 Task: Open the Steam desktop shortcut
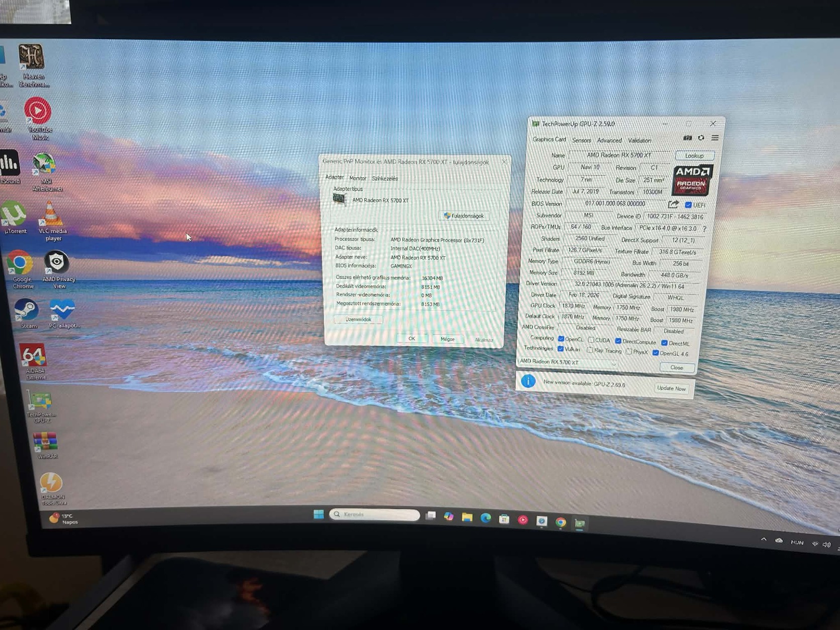tap(27, 313)
